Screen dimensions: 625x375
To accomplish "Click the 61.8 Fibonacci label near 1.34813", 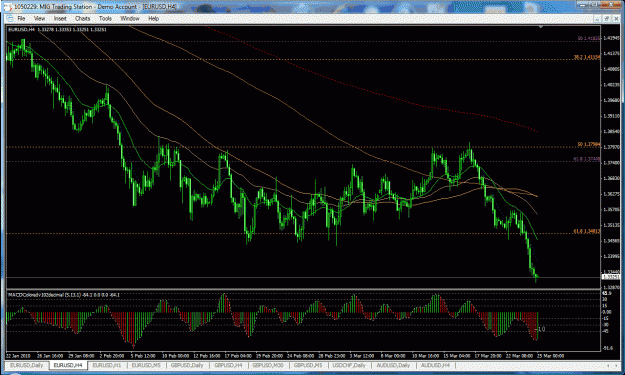I will pyautogui.click(x=587, y=231).
